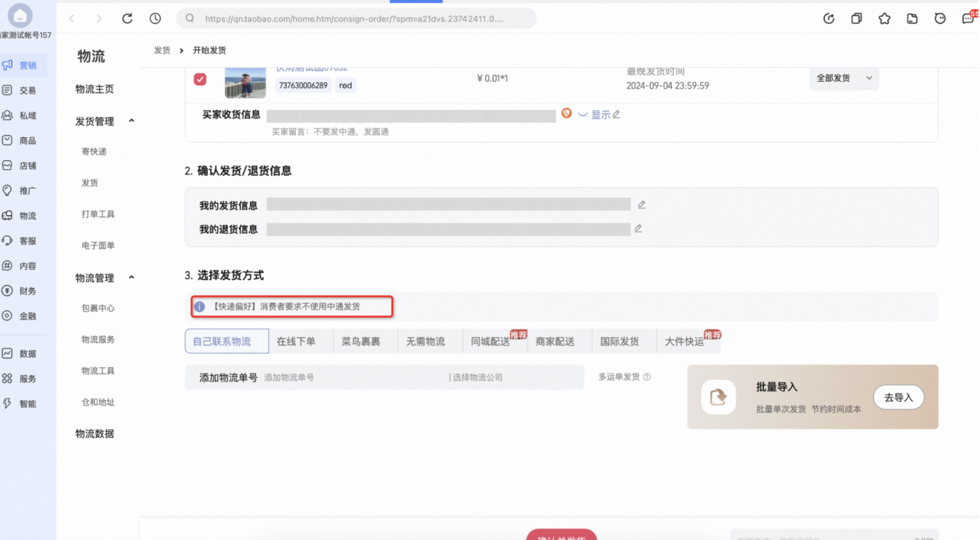The width and height of the screenshot is (980, 540).
Task: Click the circular refresh icon in the top-right toolbar
Action: 829,18
